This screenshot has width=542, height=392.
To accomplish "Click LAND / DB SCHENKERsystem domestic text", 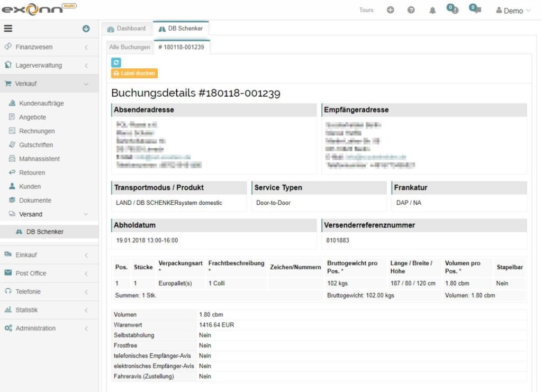I will click(169, 203).
